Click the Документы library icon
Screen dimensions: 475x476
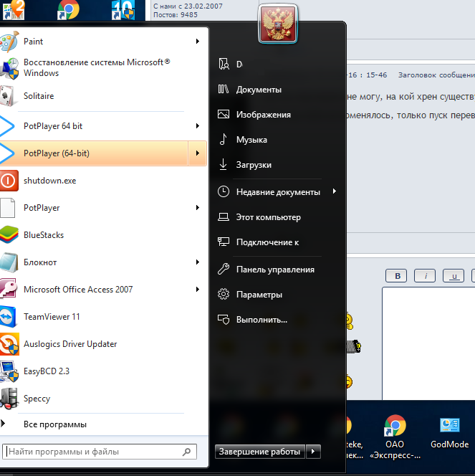[224, 89]
